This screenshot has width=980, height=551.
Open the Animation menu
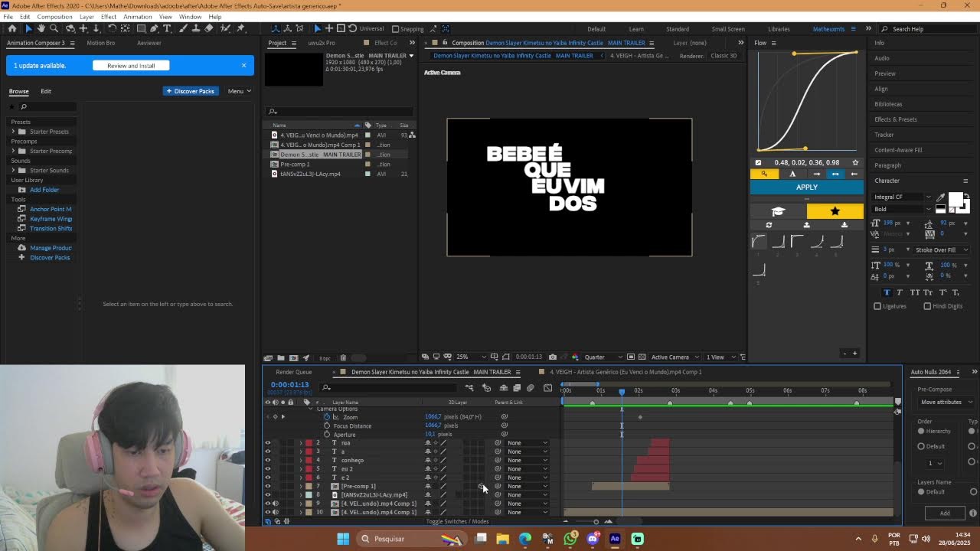[138, 17]
